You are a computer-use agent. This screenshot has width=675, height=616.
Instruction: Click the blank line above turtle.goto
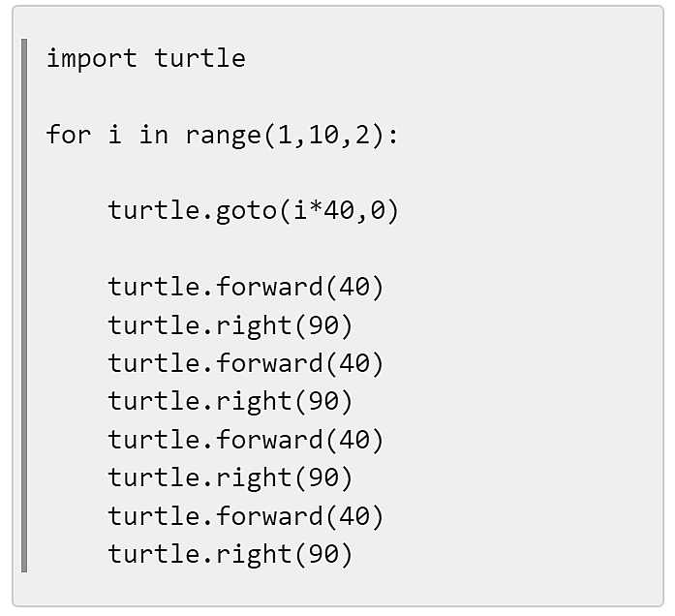click(338, 172)
